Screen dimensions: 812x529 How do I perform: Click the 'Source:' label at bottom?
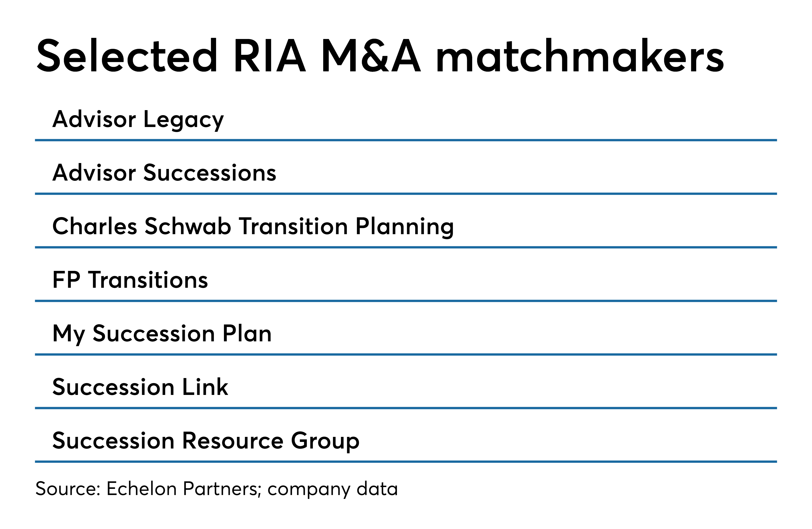[68, 489]
